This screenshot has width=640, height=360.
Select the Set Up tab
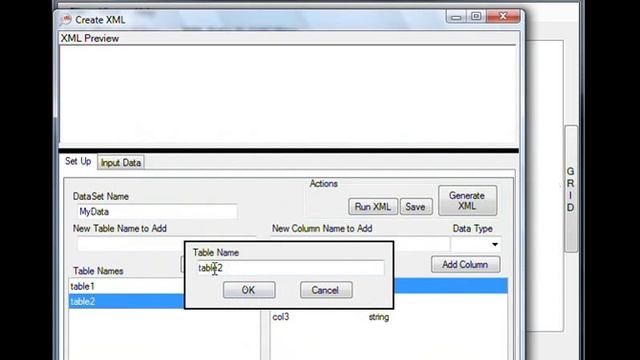78,161
